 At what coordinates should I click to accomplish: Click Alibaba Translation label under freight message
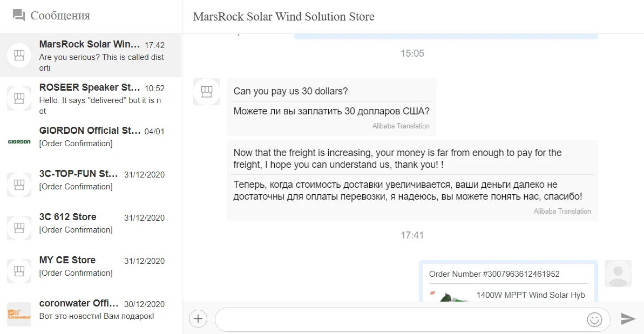point(562,212)
